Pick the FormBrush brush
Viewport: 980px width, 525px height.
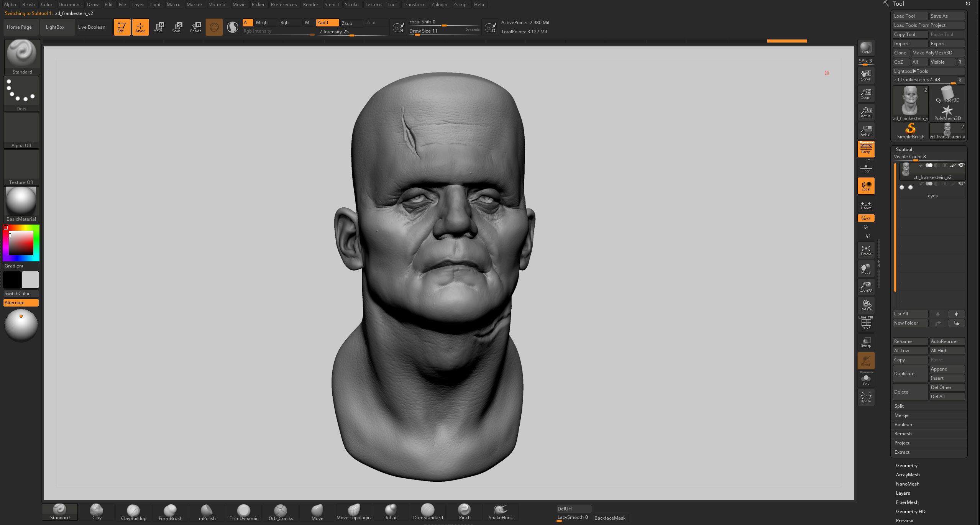point(170,512)
